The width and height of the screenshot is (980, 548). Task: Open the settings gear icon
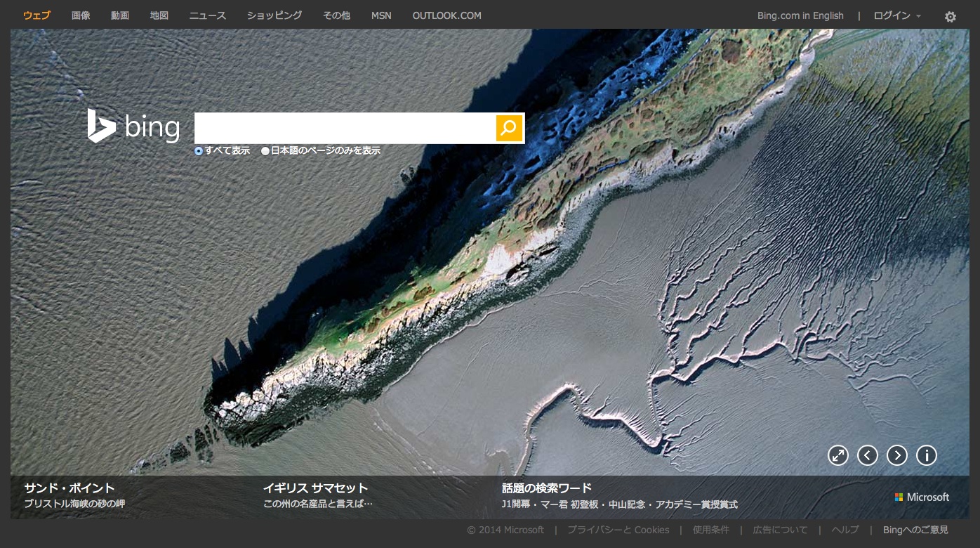point(950,16)
